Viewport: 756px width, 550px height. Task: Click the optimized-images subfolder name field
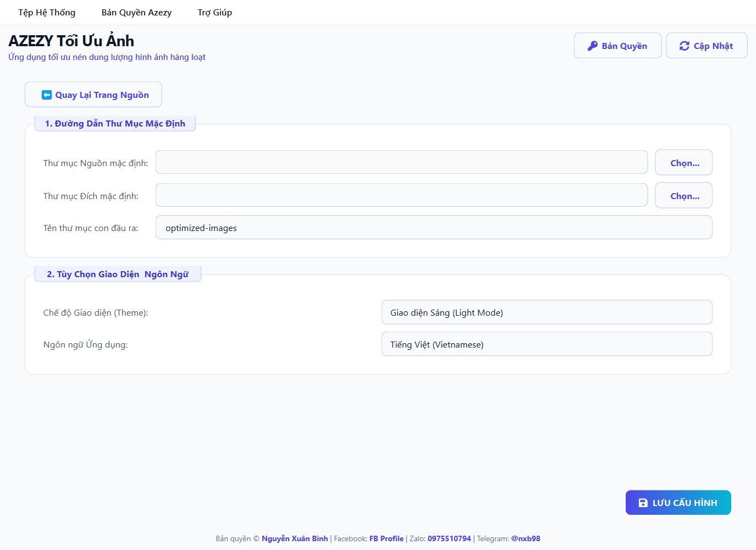point(434,228)
